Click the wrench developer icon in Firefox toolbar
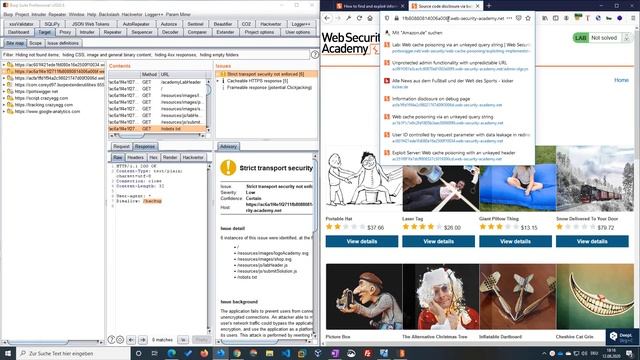 [349, 18]
